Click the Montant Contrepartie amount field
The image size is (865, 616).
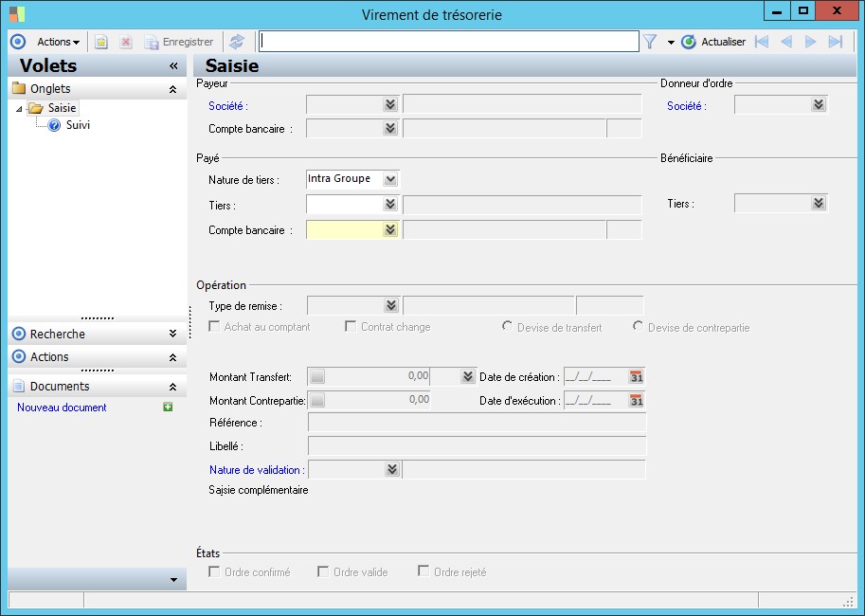378,400
